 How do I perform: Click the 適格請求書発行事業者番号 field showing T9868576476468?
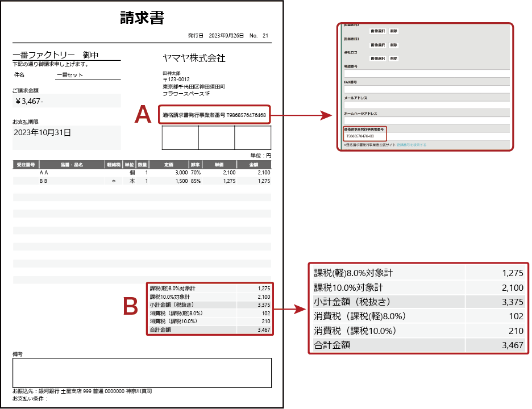point(365,136)
